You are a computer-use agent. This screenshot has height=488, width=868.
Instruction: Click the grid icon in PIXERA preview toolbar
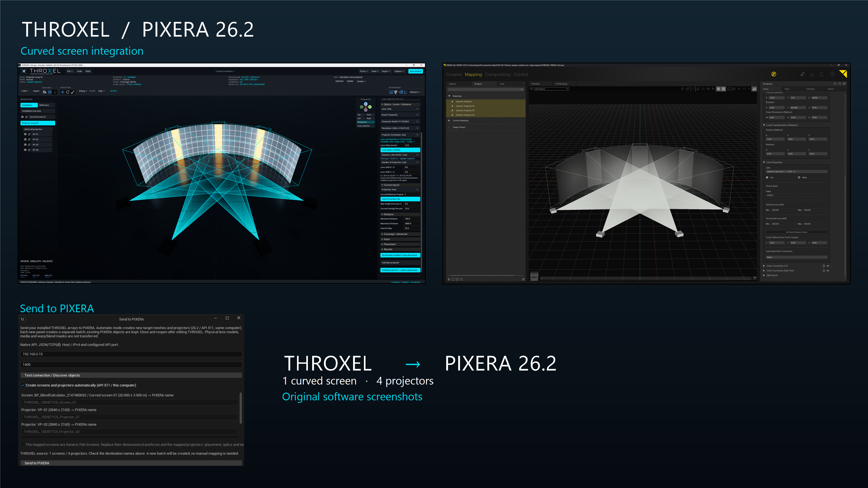[718, 89]
